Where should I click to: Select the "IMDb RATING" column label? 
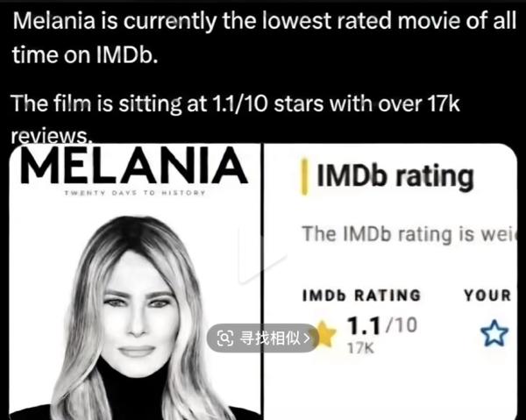pos(361,295)
